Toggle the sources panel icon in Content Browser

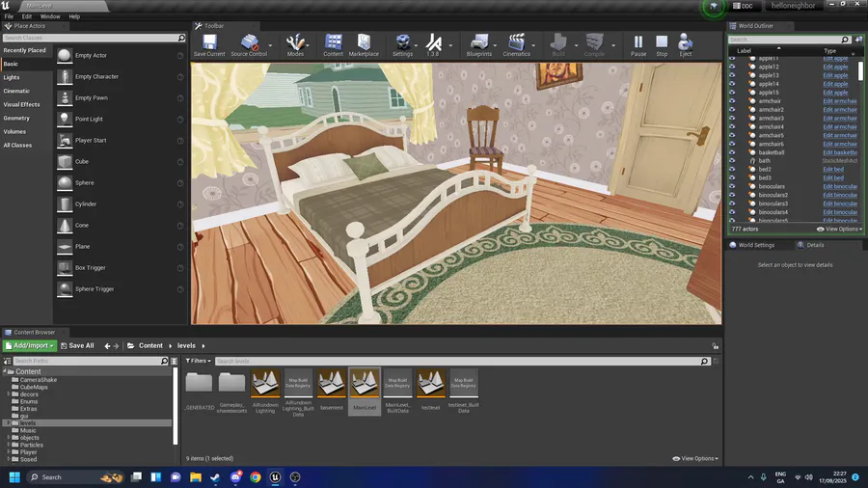coord(7,361)
